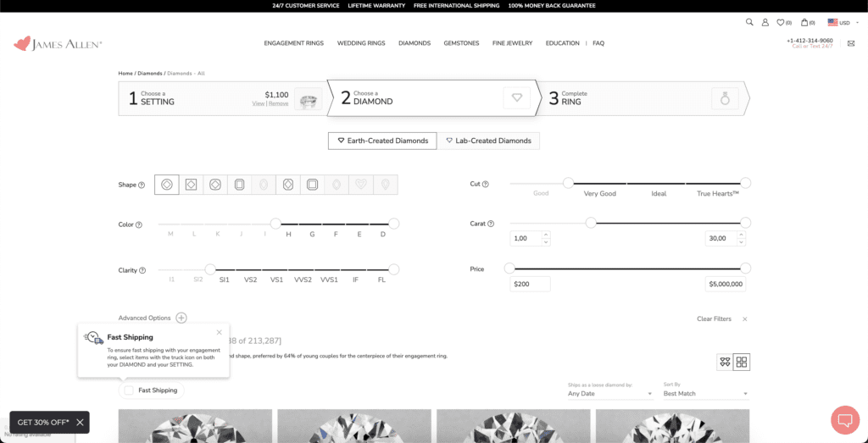Viewport: 868px width, 443px height.
Task: Select the Emerald diamond shape
Action: (x=240, y=185)
